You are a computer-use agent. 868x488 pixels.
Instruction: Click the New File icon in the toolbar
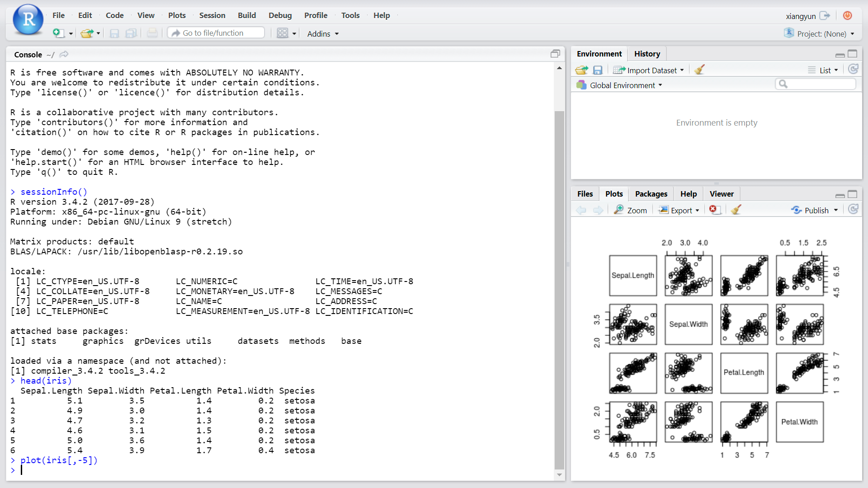pos(57,33)
